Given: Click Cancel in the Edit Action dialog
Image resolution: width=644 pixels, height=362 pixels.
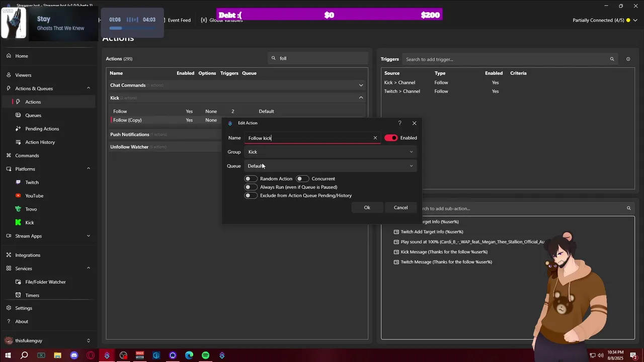Looking at the screenshot, I should click(x=401, y=208).
